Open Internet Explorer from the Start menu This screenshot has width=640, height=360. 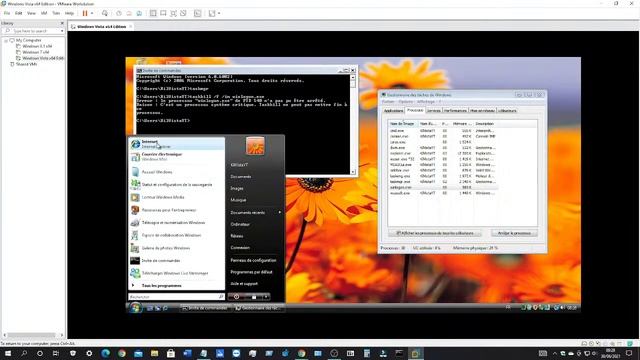(x=177, y=144)
